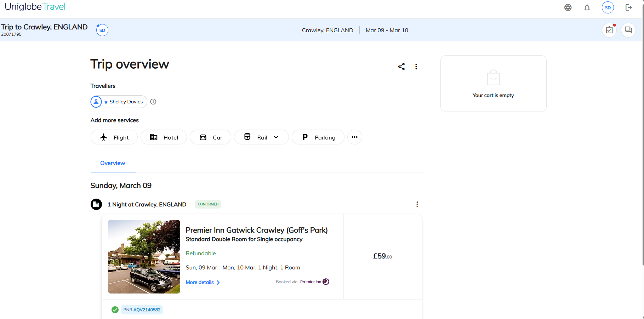Click the Sunday, March 09 heading
644x319 pixels.
click(x=121, y=186)
